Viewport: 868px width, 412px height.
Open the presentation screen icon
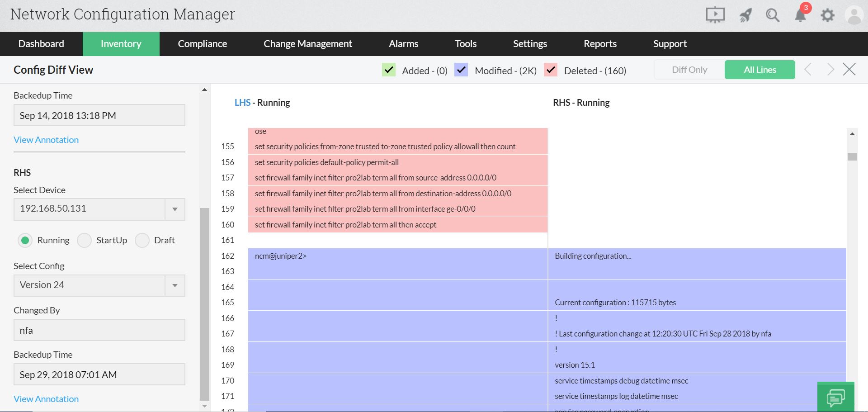715,15
